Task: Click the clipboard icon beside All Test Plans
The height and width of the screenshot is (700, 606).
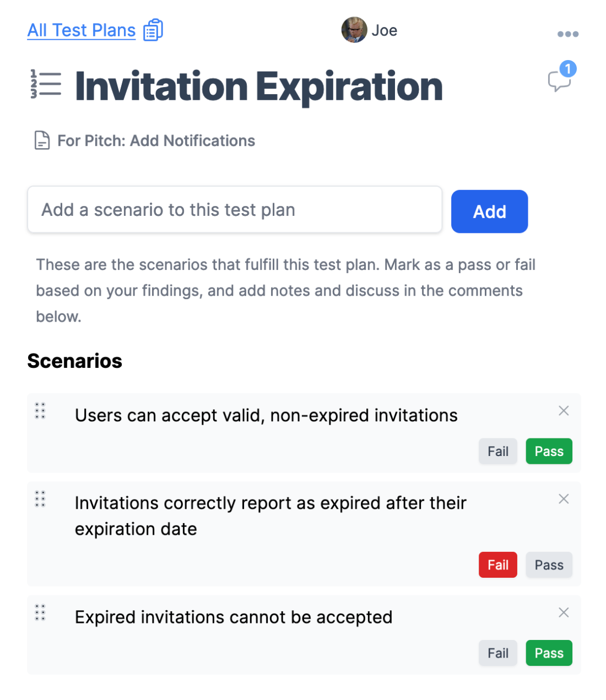Action: (x=153, y=30)
